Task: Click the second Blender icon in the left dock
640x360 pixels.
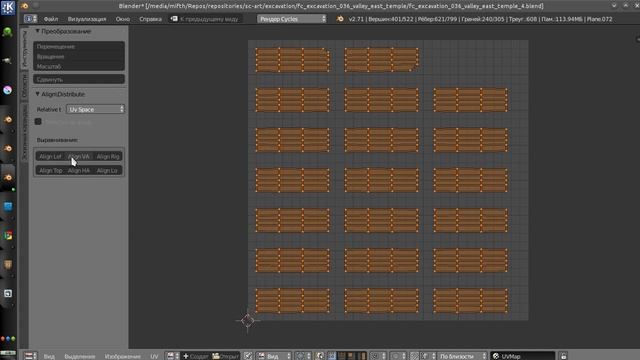Action: pos(8,149)
